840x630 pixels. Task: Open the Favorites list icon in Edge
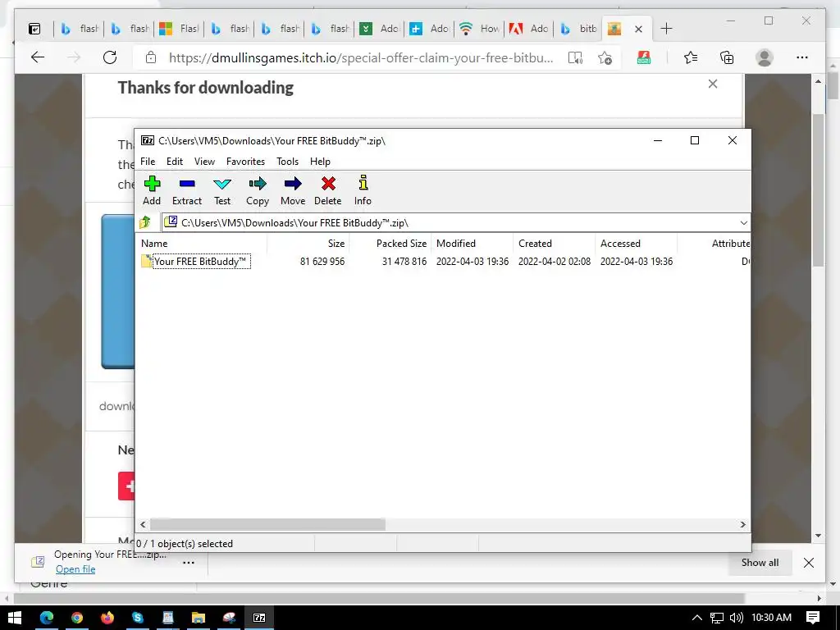[x=691, y=57]
